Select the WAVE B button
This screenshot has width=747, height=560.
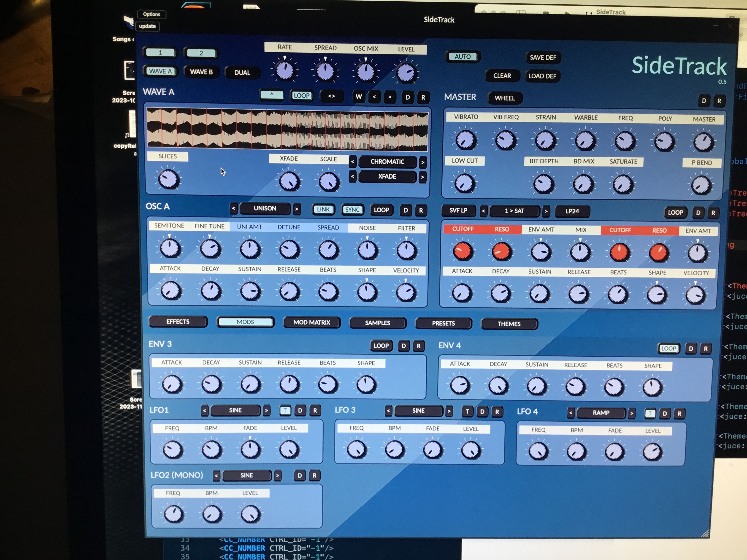point(201,72)
